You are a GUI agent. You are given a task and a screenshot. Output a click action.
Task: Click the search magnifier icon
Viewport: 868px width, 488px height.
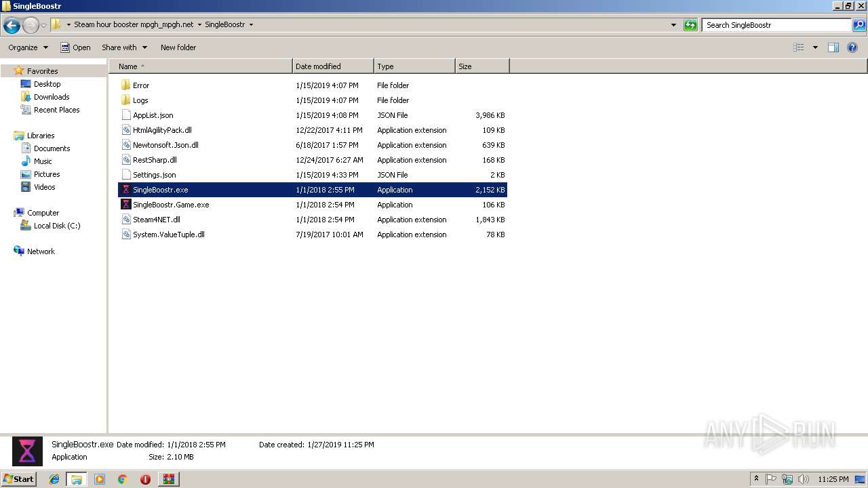[x=859, y=25]
